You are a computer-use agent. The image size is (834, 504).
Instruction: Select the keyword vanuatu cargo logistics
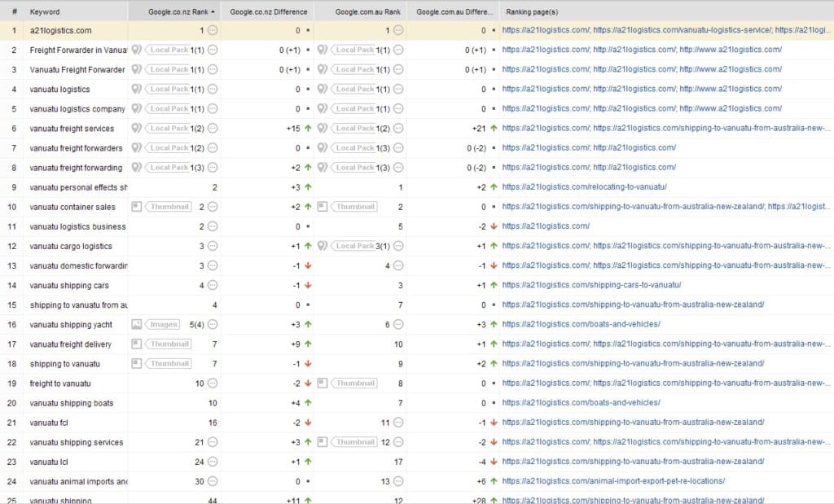(71, 246)
